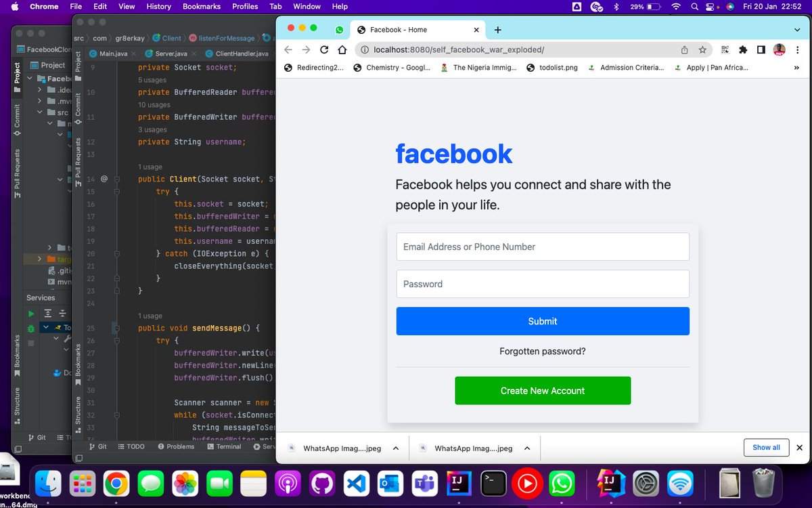Open the Terminal tool window

pyautogui.click(x=224, y=446)
